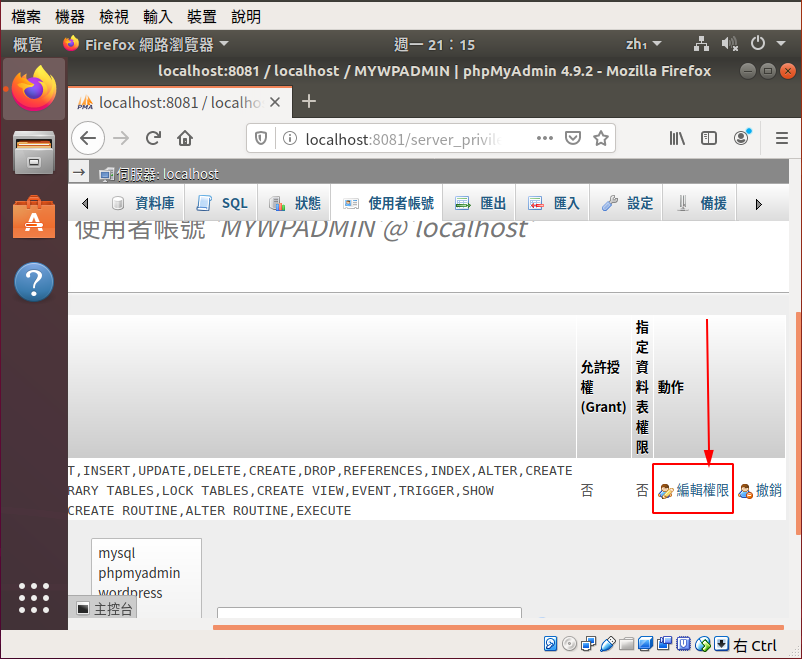
Task: Open the VirtualBox 說明 menu
Action: coord(246,16)
